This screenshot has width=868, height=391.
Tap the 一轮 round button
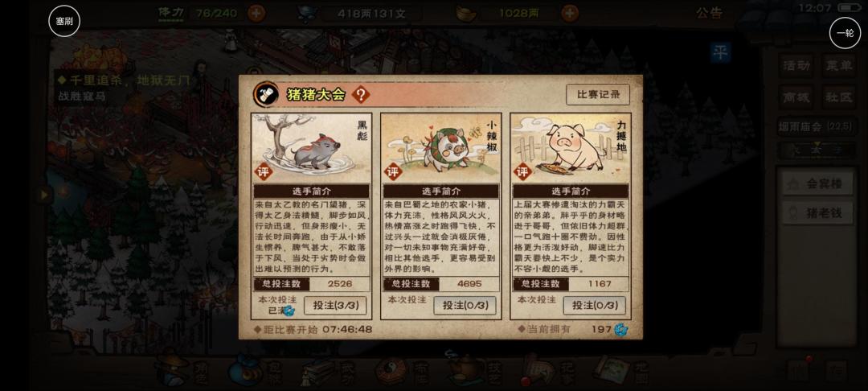click(845, 33)
